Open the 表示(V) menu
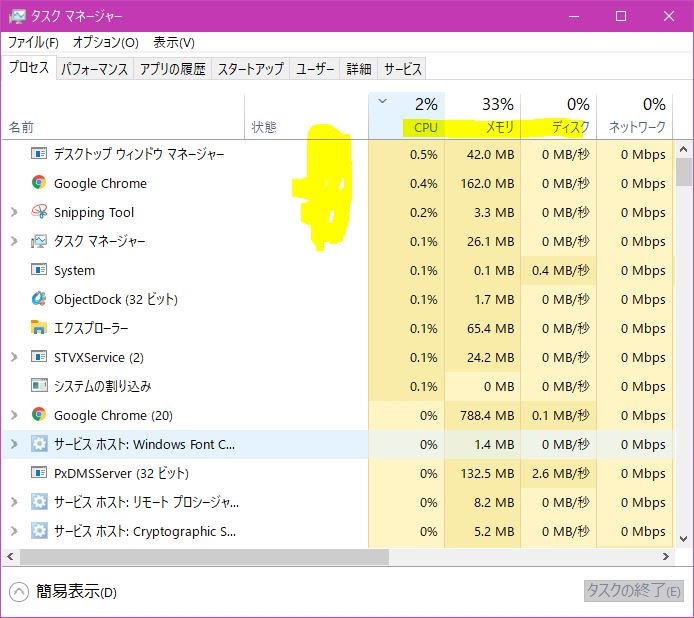 [x=174, y=42]
